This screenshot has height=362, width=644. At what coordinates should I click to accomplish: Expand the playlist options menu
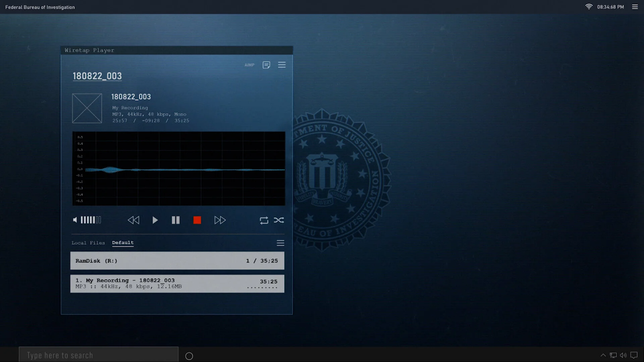pyautogui.click(x=280, y=243)
